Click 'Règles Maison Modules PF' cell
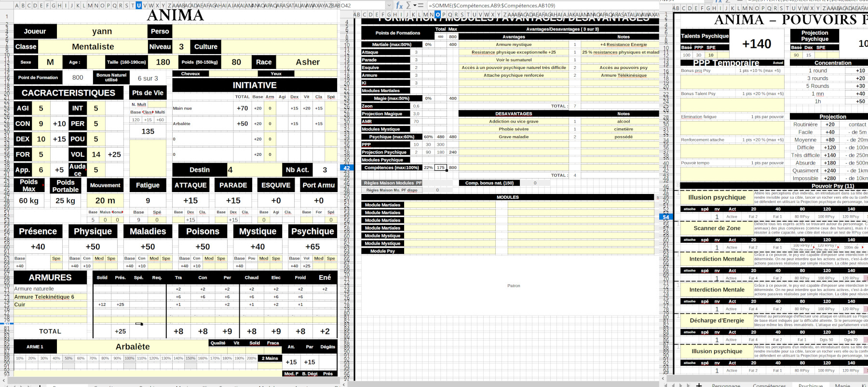This screenshot has height=387, width=868. click(393, 183)
